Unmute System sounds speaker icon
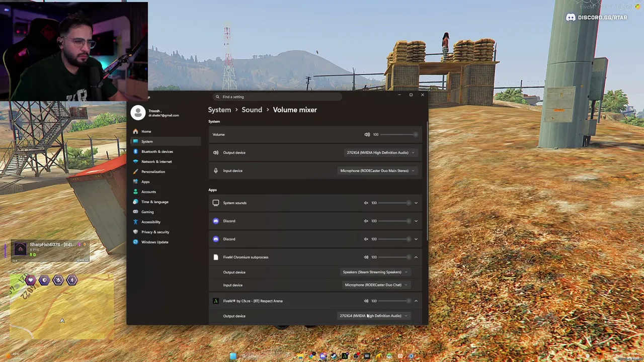This screenshot has width=644, height=362. click(366, 203)
